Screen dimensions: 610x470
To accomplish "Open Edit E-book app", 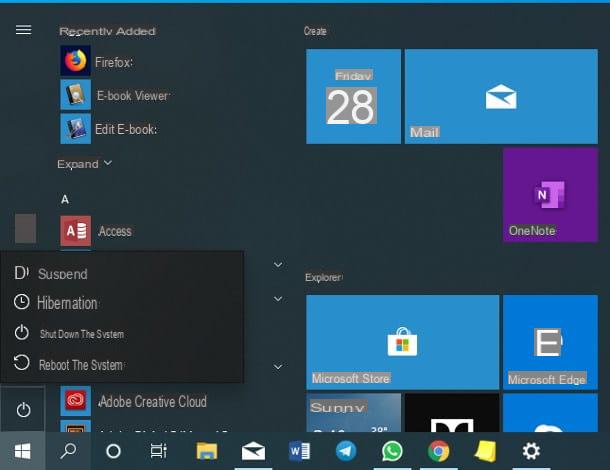I will click(109, 129).
